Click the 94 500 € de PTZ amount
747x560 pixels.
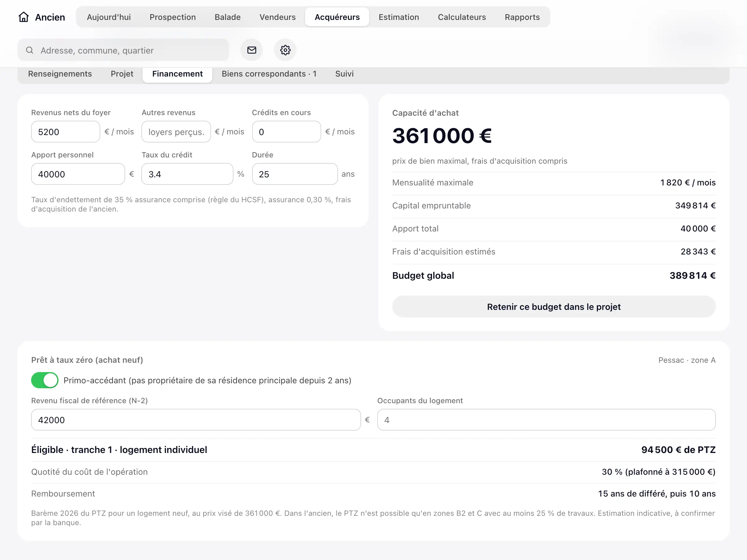pos(679,450)
